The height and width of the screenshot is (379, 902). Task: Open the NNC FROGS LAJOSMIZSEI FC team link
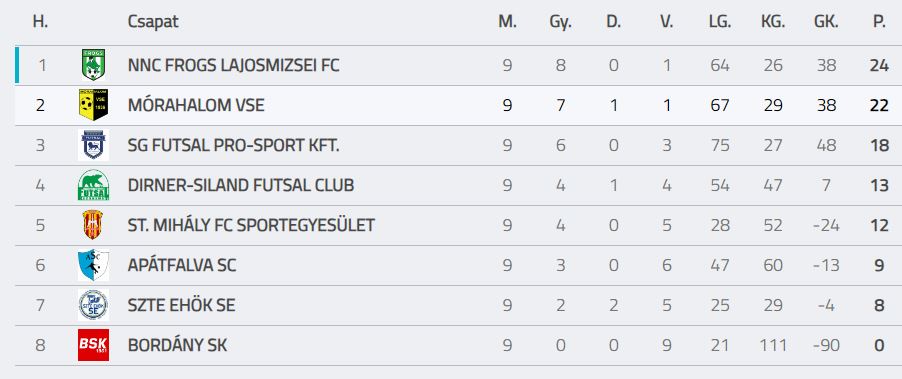[234, 66]
